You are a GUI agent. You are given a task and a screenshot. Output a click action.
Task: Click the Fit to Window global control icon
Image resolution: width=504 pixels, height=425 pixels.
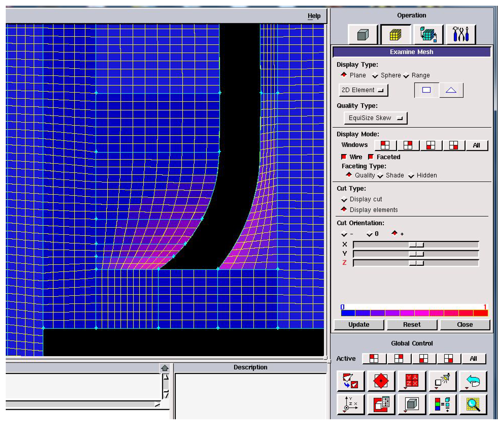point(350,381)
